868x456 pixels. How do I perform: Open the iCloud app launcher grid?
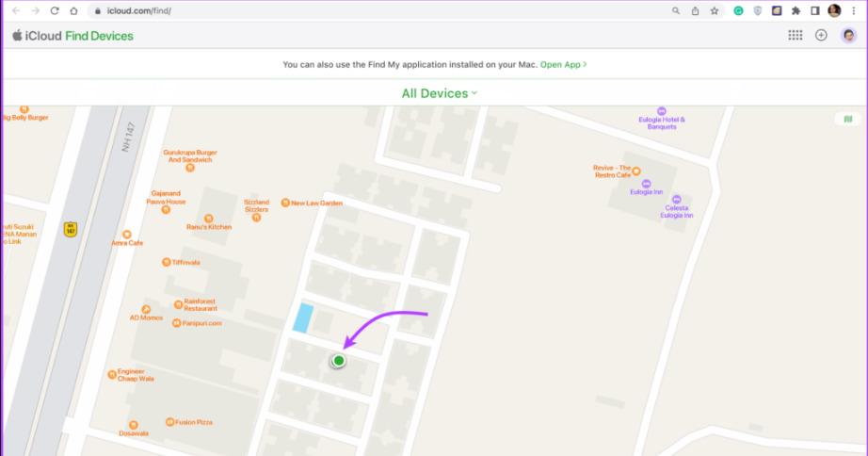(x=796, y=36)
